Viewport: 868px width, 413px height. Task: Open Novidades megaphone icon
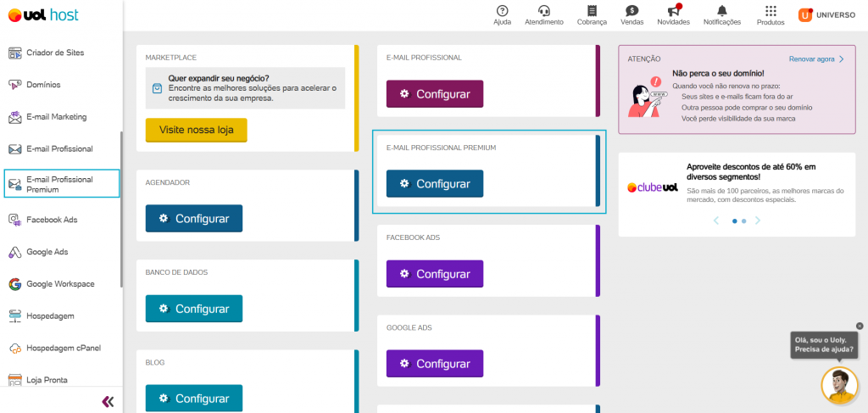(x=673, y=10)
